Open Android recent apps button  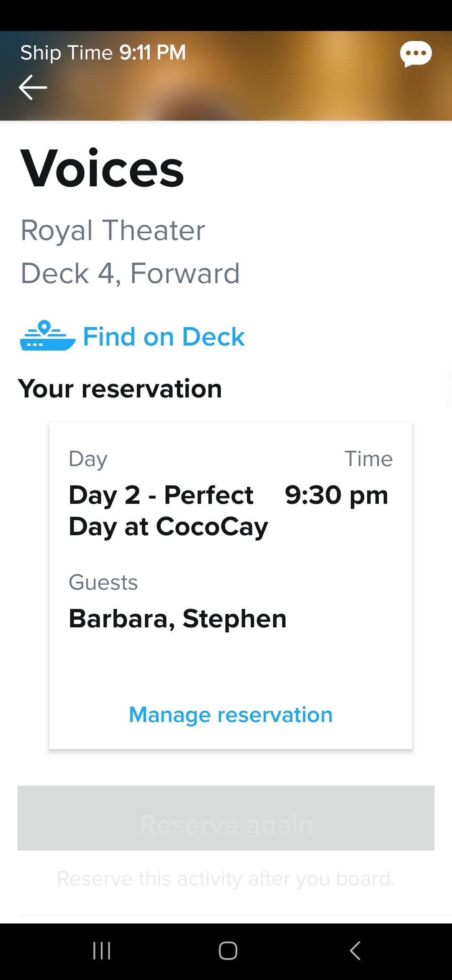click(x=102, y=950)
